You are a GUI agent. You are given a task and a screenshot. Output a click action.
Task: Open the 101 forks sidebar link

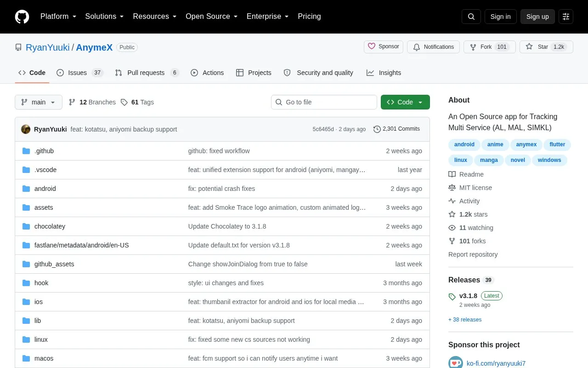pos(467,241)
